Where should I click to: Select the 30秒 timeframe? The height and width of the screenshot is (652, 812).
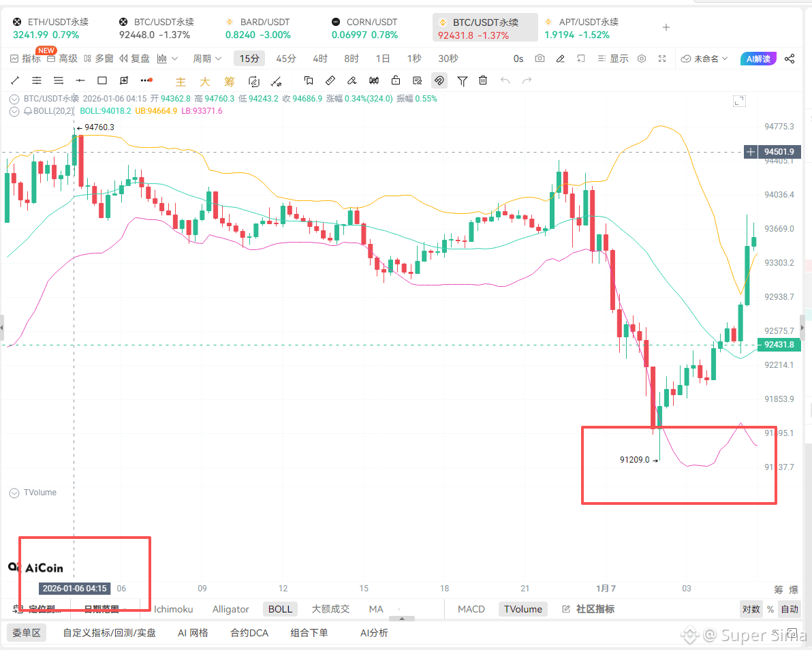click(x=448, y=59)
